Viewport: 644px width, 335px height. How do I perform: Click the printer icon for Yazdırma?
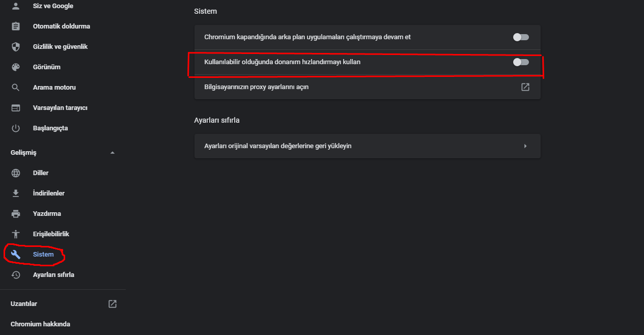click(x=16, y=214)
